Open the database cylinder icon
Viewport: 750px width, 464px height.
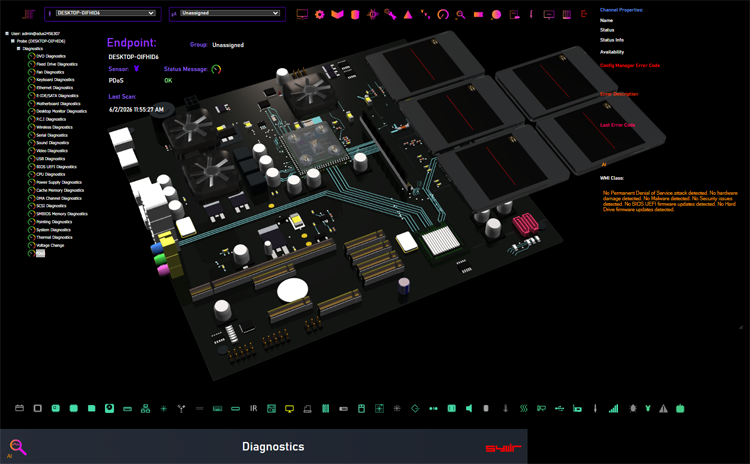coord(355,15)
